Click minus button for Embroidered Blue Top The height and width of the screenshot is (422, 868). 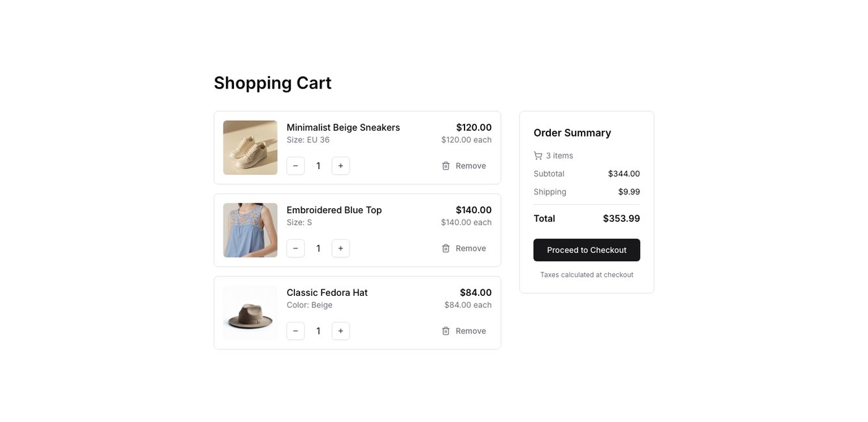pyautogui.click(x=296, y=248)
